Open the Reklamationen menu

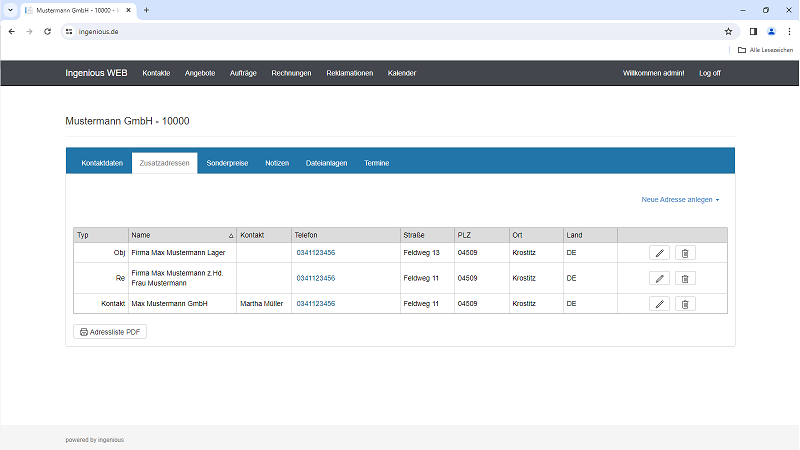tap(349, 73)
